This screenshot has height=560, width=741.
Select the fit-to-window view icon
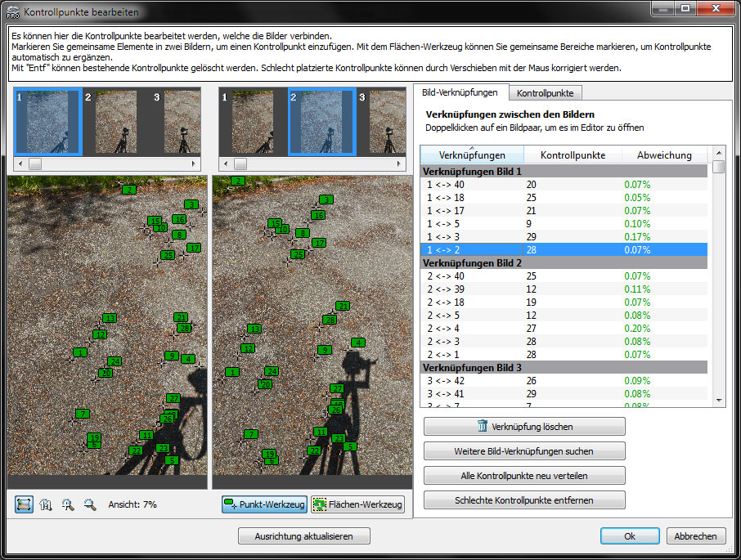pyautogui.click(x=24, y=504)
